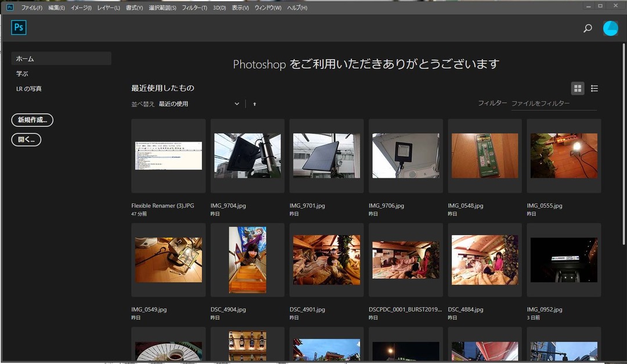Click the IMG_0549.jpg file name text
The image size is (627, 364).
pyautogui.click(x=149, y=309)
